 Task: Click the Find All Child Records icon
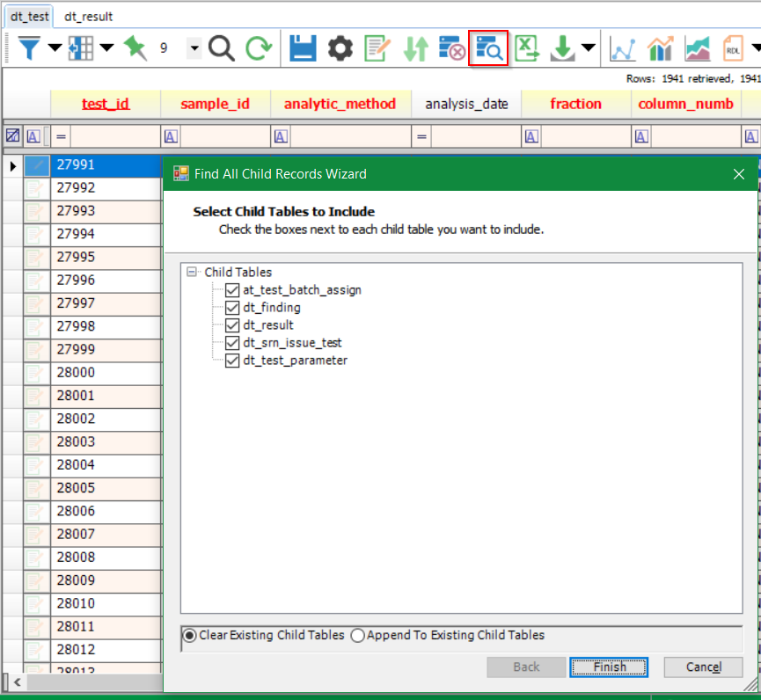click(x=488, y=48)
